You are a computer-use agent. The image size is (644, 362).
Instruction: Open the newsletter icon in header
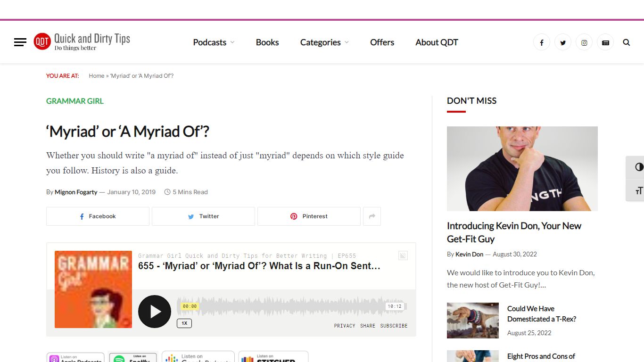(x=605, y=42)
